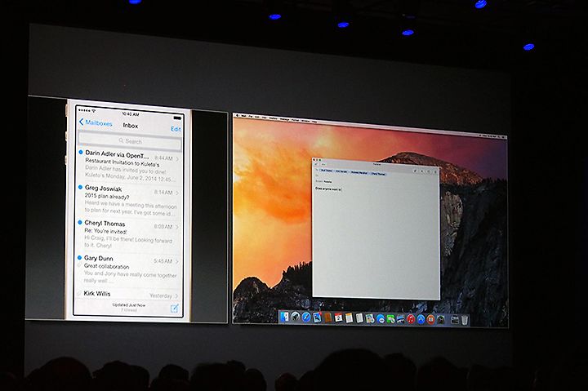This screenshot has height=391, width=588.
Task: Open Contacts from the Mac dock
Action: [328, 318]
